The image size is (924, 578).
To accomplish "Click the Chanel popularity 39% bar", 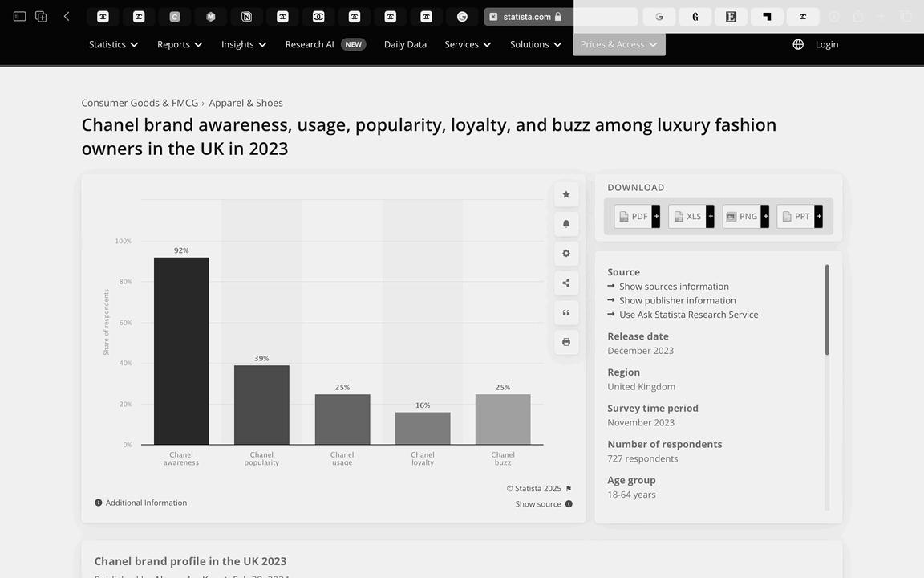I will pyautogui.click(x=261, y=405).
